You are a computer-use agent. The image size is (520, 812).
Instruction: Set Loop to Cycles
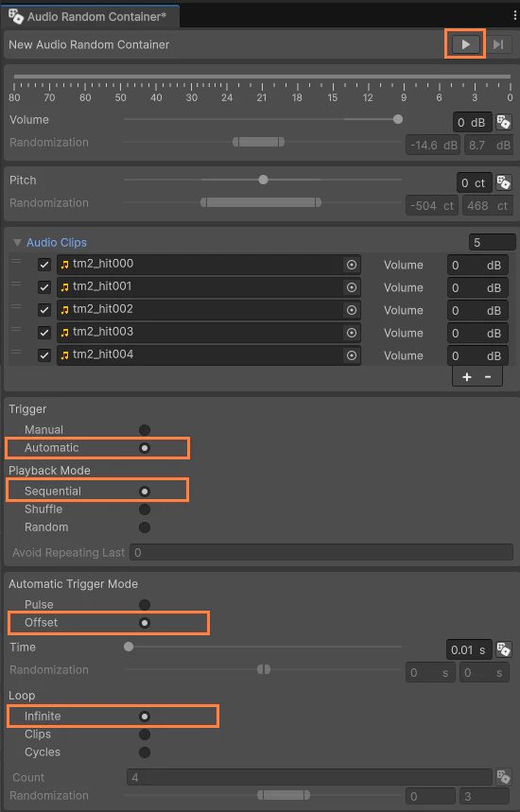click(145, 752)
